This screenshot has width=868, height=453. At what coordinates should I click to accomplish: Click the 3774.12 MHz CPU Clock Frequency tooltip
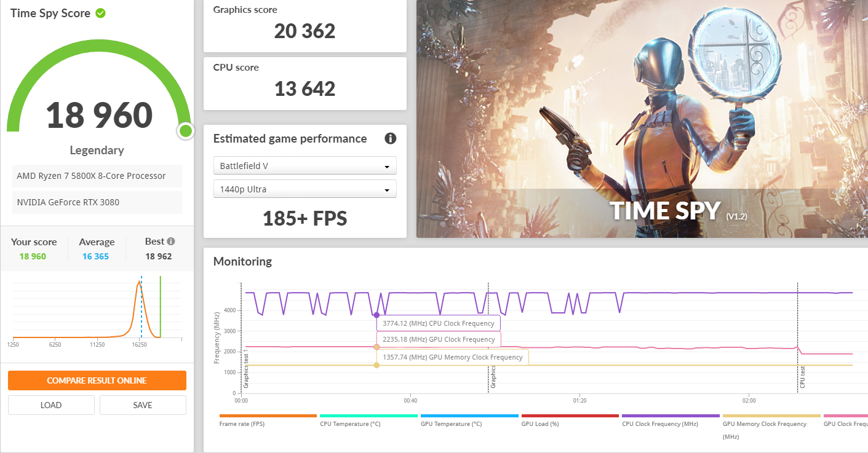coord(439,323)
